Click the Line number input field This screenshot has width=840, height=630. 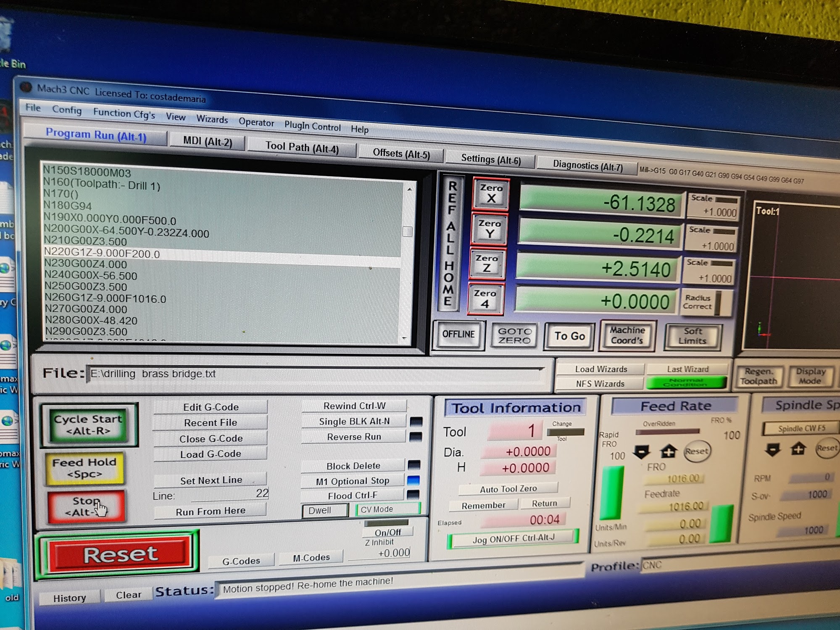tap(230, 494)
